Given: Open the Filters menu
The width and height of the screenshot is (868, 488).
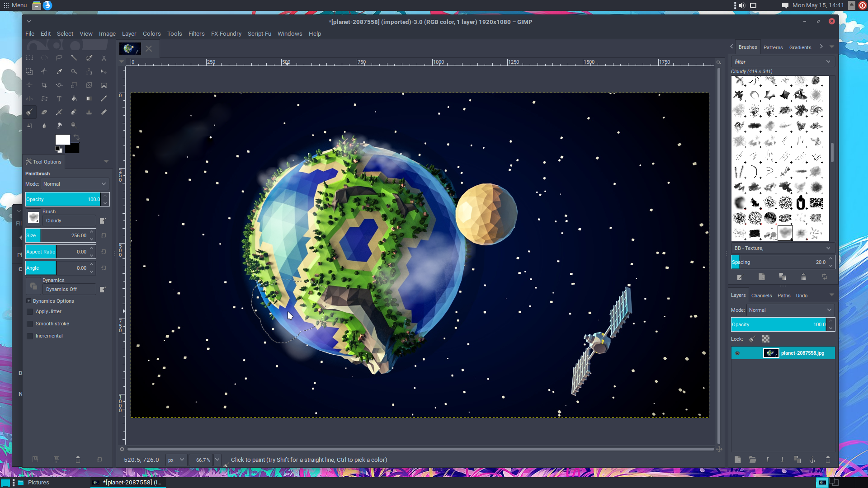Looking at the screenshot, I should [x=196, y=33].
